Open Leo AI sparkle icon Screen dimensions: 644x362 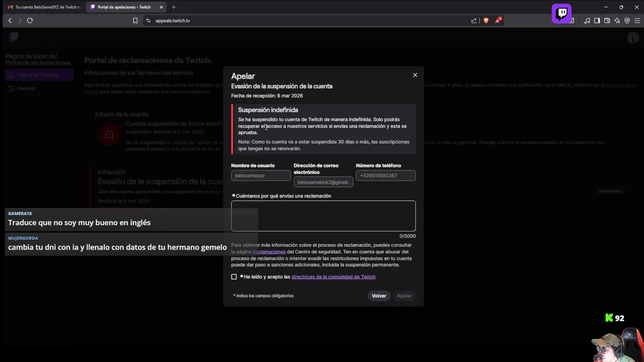point(617,21)
